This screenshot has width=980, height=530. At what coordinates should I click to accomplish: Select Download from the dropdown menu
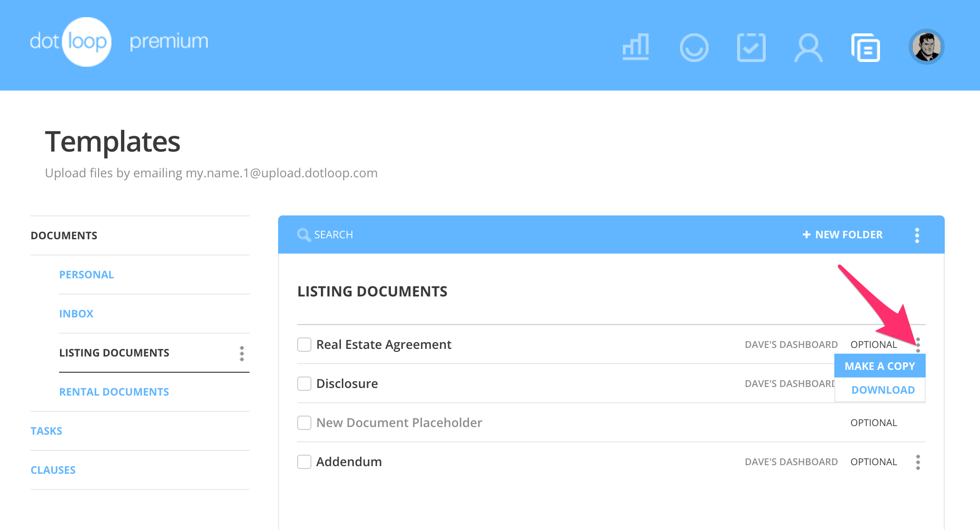tap(882, 390)
